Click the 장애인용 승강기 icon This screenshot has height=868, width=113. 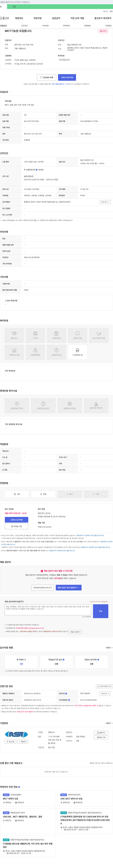click(x=43, y=406)
